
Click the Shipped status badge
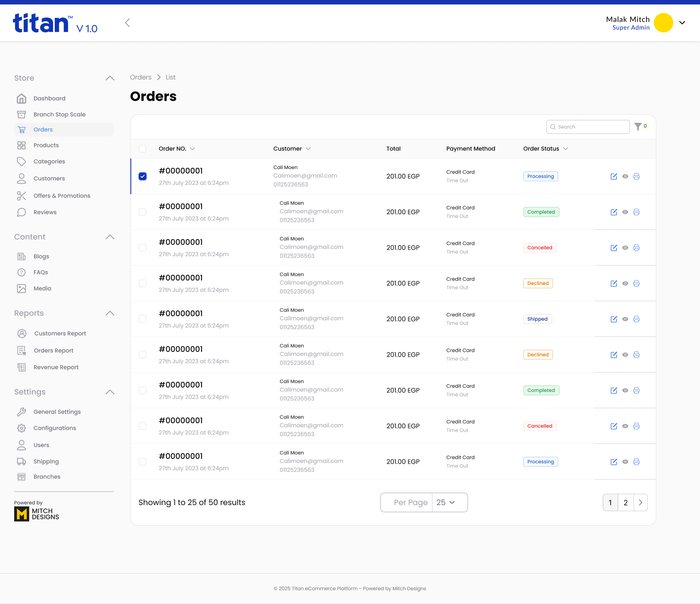point(537,319)
